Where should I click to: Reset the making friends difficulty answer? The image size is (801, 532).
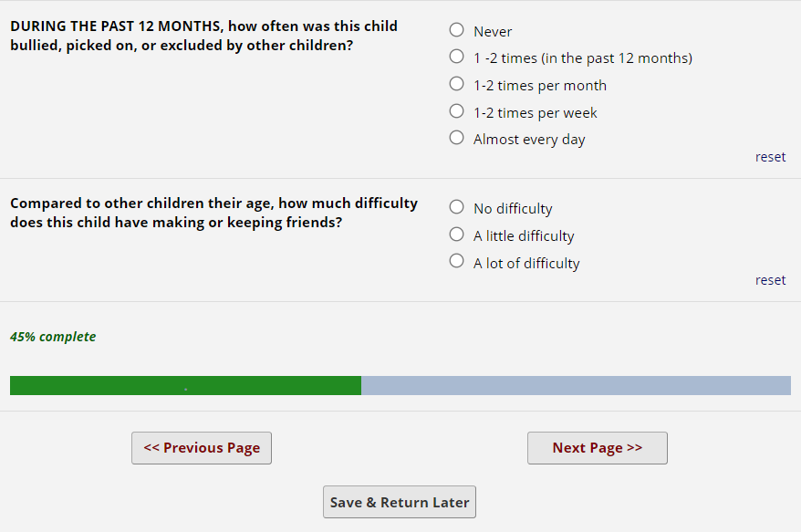(x=770, y=280)
